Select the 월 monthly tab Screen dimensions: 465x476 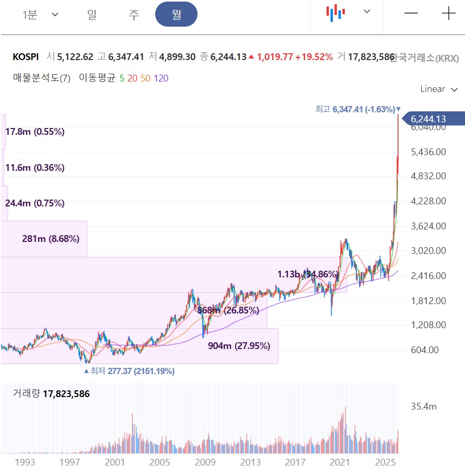[176, 15]
